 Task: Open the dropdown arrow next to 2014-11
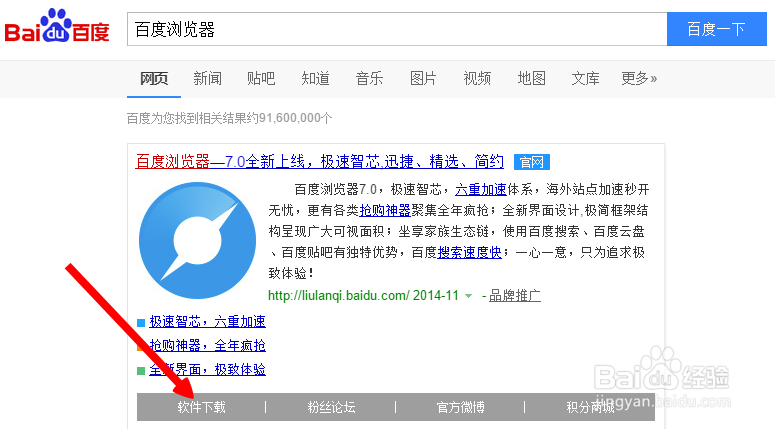(x=469, y=296)
